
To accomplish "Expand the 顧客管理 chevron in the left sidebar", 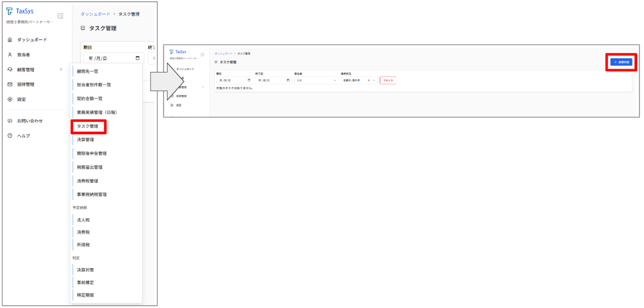I will click(61, 70).
